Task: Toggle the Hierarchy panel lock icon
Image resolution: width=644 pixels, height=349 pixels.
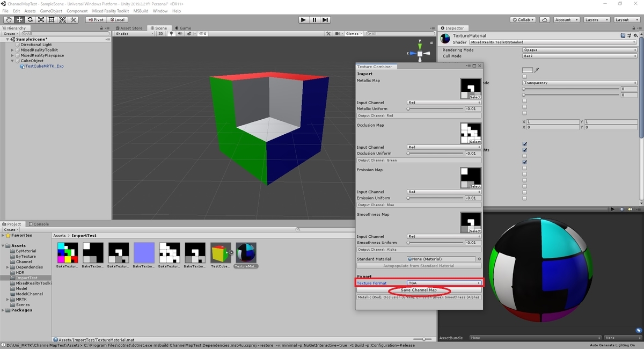Action: [x=103, y=28]
